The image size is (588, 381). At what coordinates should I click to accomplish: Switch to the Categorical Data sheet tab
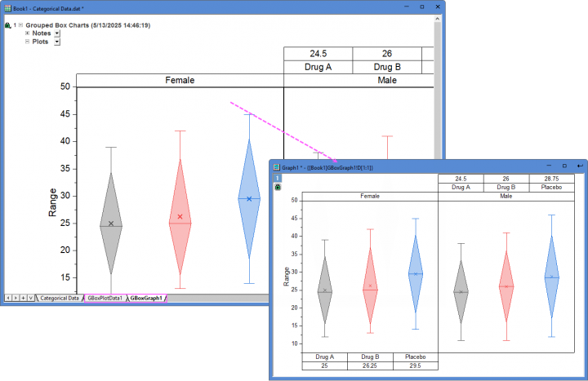tap(60, 299)
